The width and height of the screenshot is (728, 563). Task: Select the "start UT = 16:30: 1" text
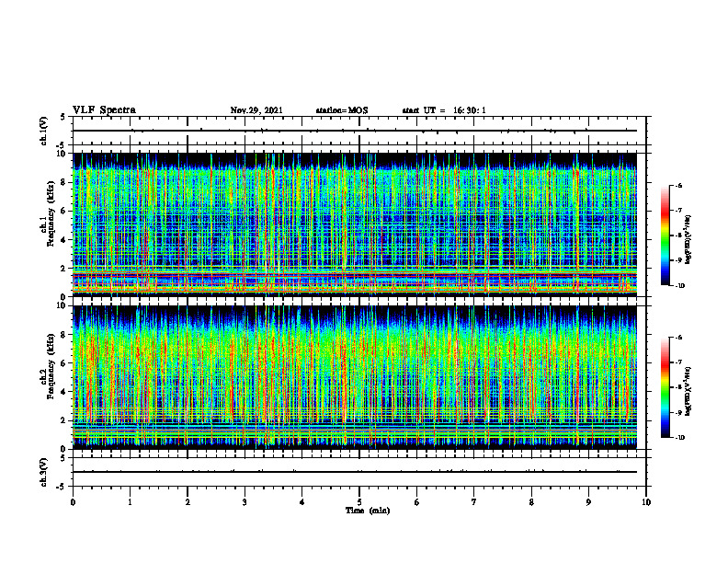(x=444, y=110)
